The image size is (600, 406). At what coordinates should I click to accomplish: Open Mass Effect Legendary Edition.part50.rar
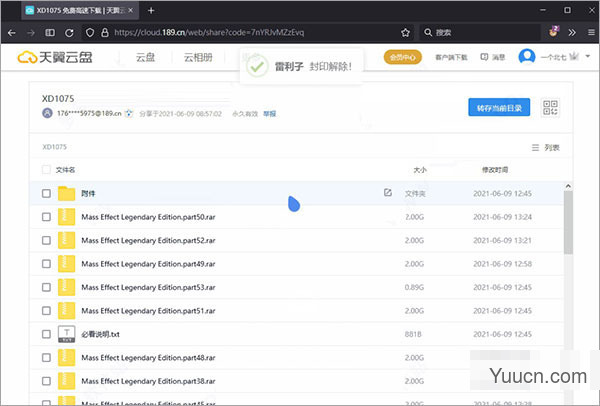pos(148,217)
